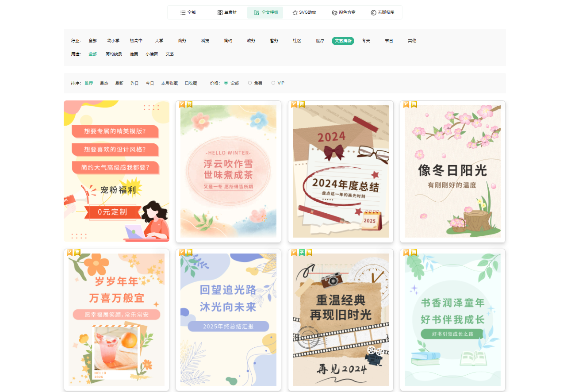This screenshot has height=392, width=571.
Task: Click VIP badge on 像冬日阳光 template
Action: (x=406, y=104)
